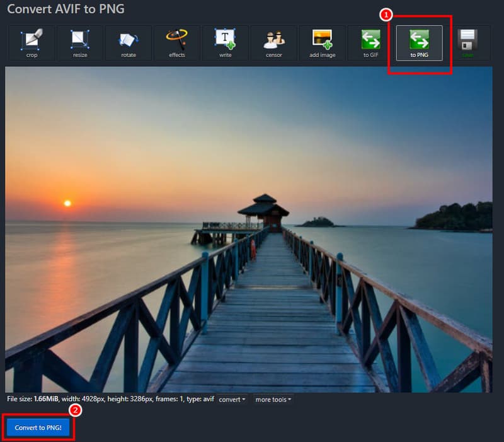The width and height of the screenshot is (504, 442).
Task: Open the convert format dropdown
Action: click(x=231, y=399)
